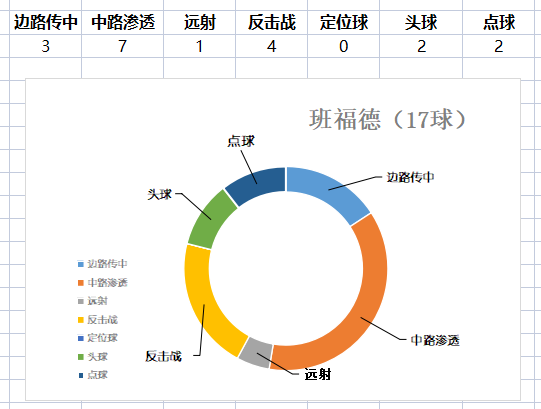The height and width of the screenshot is (409, 541).
Task: Click the 反击战 data label on chart
Action: coord(164,356)
